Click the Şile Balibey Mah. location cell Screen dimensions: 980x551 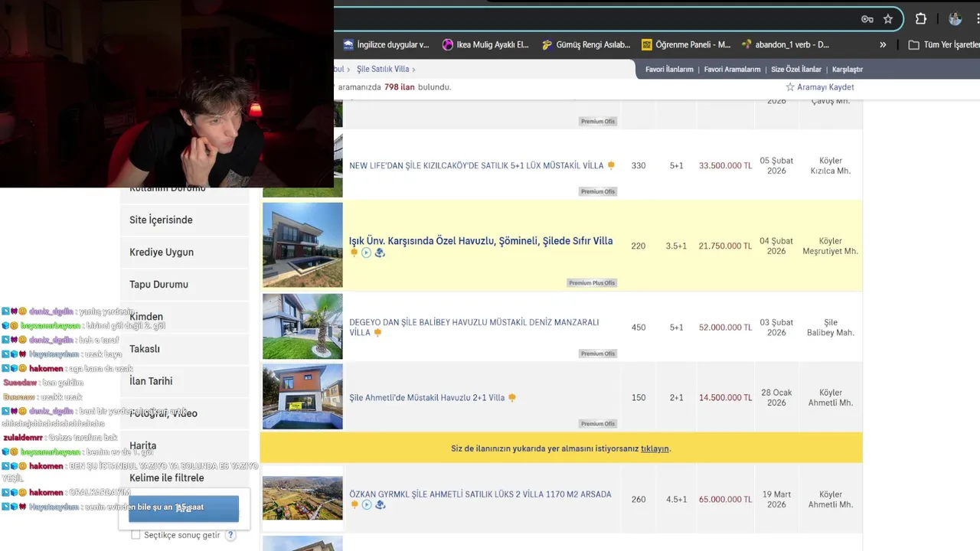pos(830,328)
